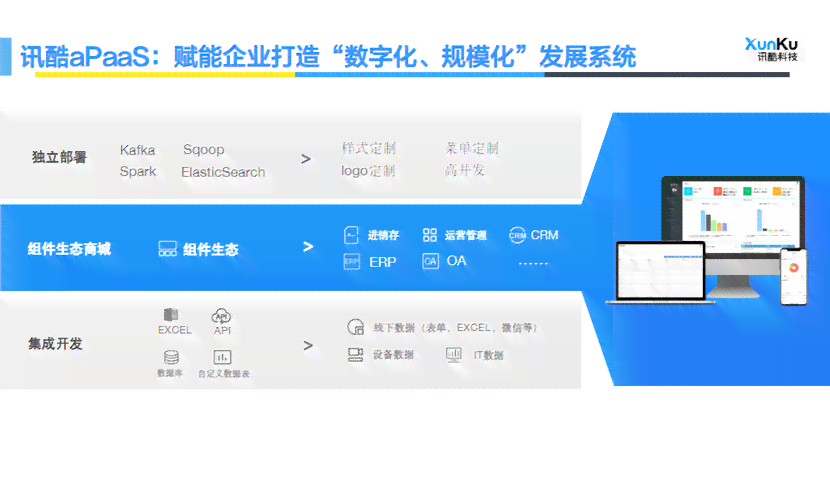This screenshot has height=485, width=830.
Task: Click the 样式定制 text
Action: [x=369, y=148]
